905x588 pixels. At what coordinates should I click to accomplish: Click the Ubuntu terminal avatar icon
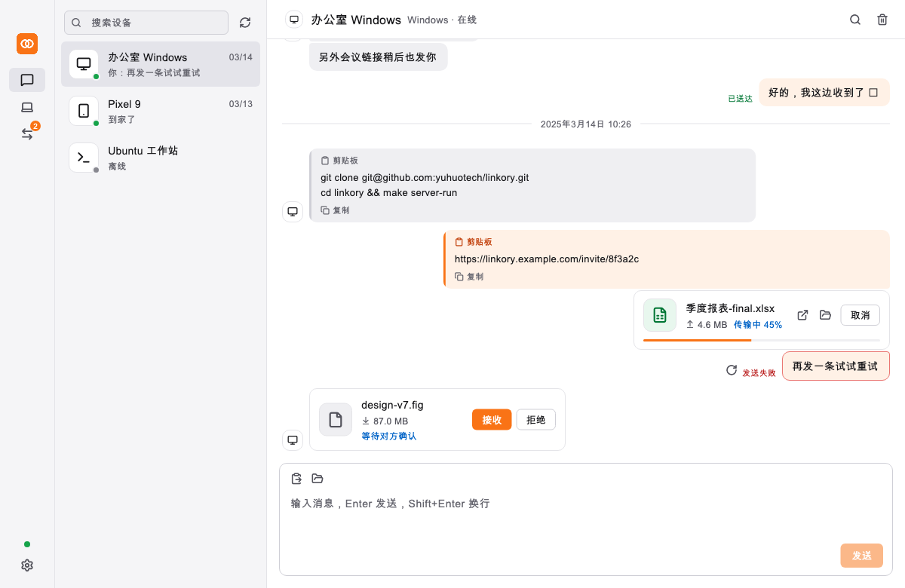click(x=84, y=158)
